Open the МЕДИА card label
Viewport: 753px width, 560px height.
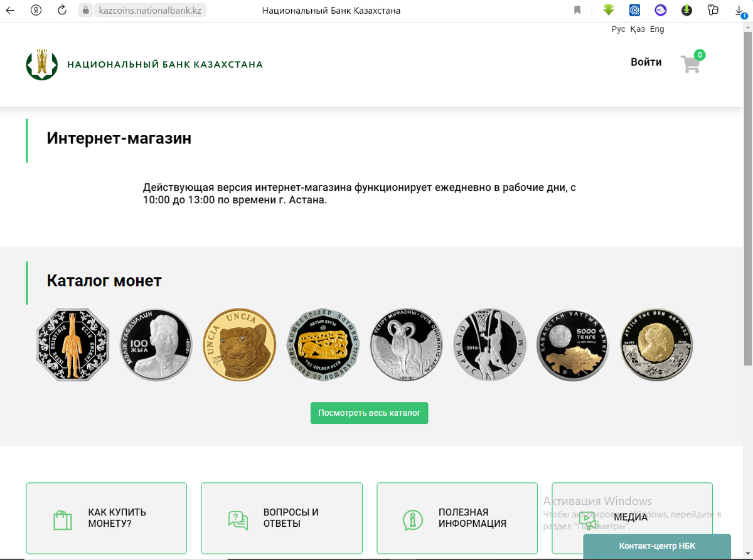631,517
